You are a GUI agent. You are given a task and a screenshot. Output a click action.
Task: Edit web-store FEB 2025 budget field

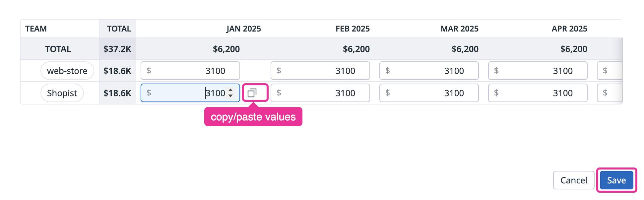320,71
